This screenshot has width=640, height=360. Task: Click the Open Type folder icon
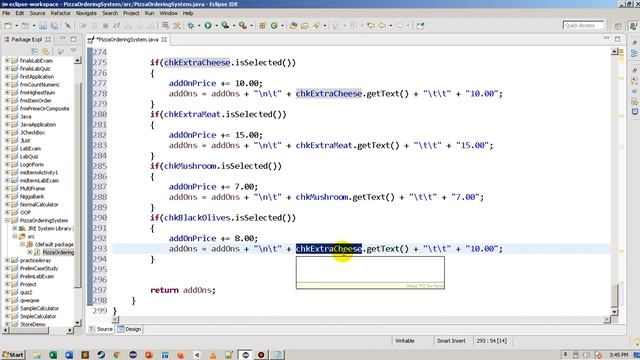pyautogui.click(x=293, y=26)
